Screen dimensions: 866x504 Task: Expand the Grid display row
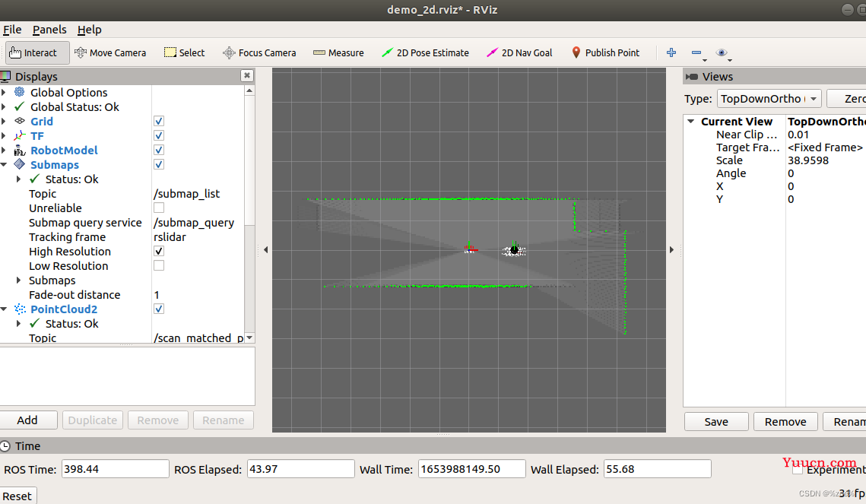(x=4, y=121)
